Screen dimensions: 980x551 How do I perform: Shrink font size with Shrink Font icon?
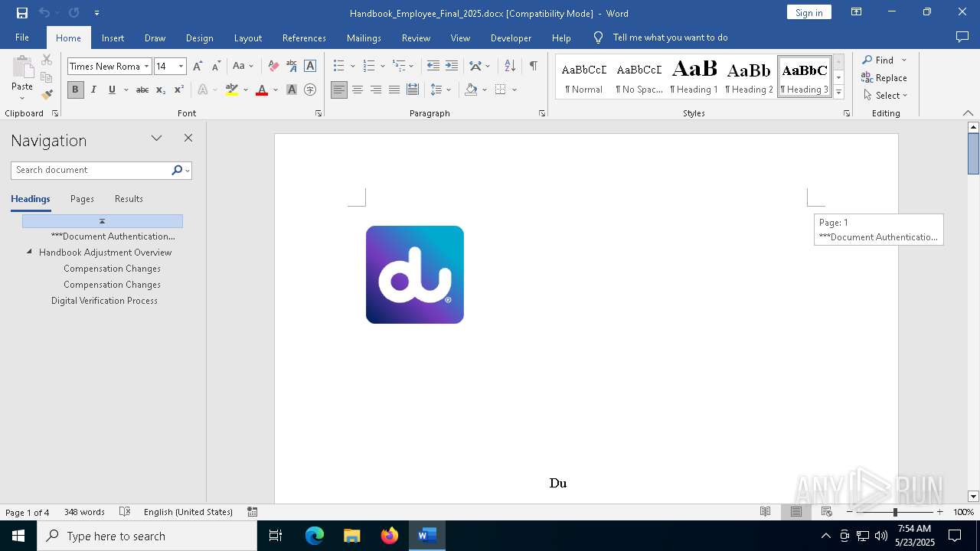point(216,67)
